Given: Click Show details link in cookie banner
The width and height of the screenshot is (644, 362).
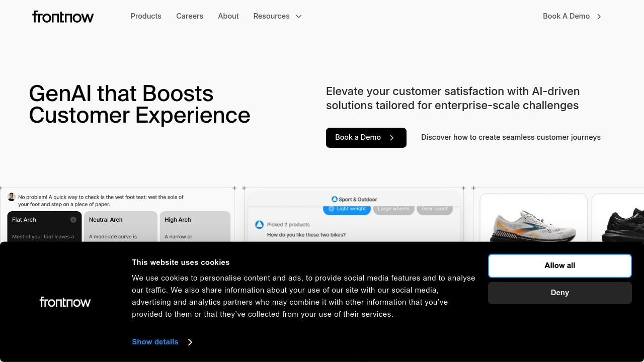Looking at the screenshot, I should coord(155,342).
